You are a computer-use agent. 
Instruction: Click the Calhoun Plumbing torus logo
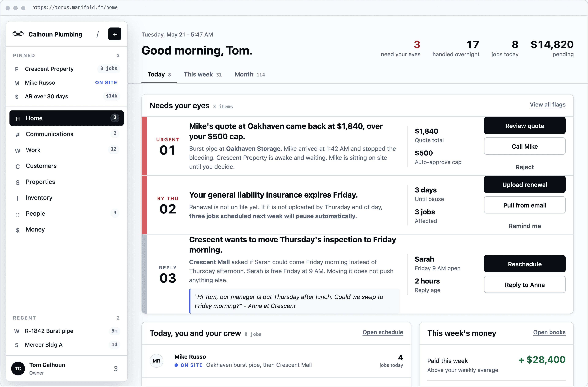(x=18, y=34)
